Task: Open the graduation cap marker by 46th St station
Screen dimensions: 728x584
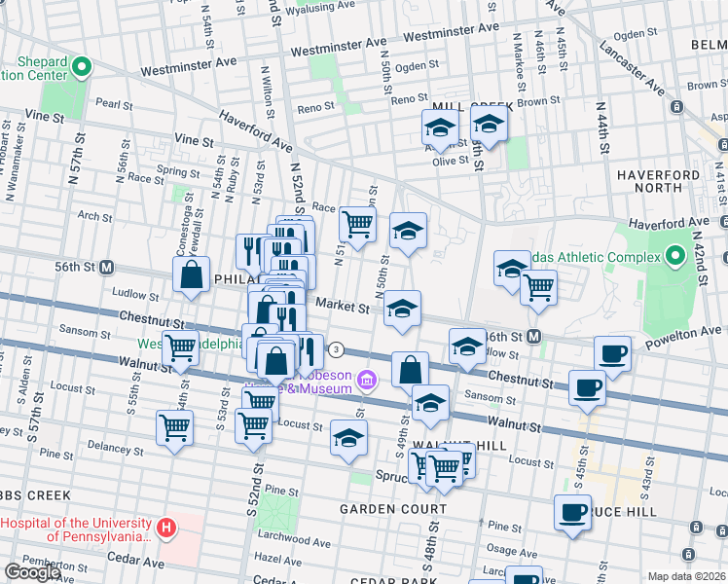Action: [467, 348]
